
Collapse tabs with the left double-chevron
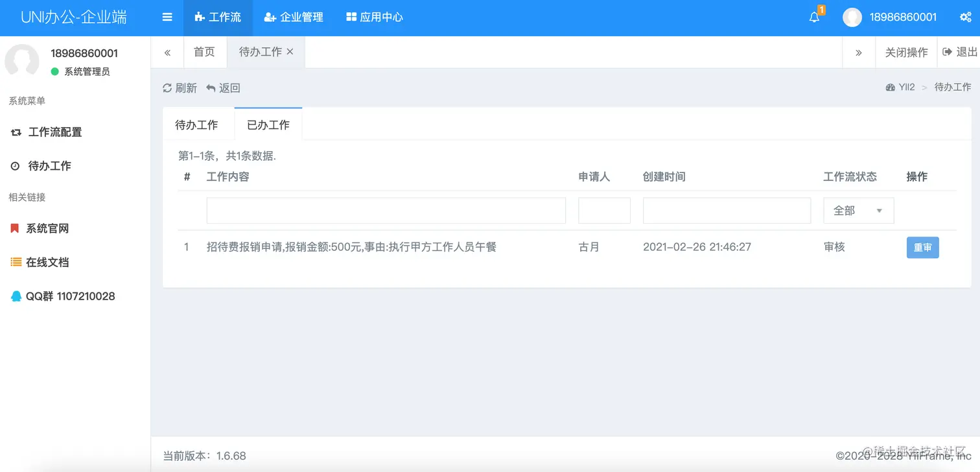point(167,53)
